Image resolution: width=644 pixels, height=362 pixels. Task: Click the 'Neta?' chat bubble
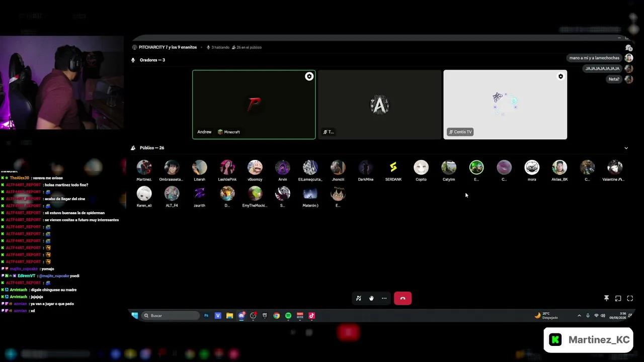614,79
